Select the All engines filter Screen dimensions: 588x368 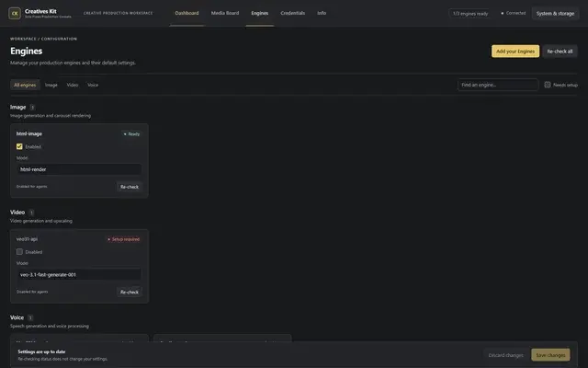coord(25,85)
